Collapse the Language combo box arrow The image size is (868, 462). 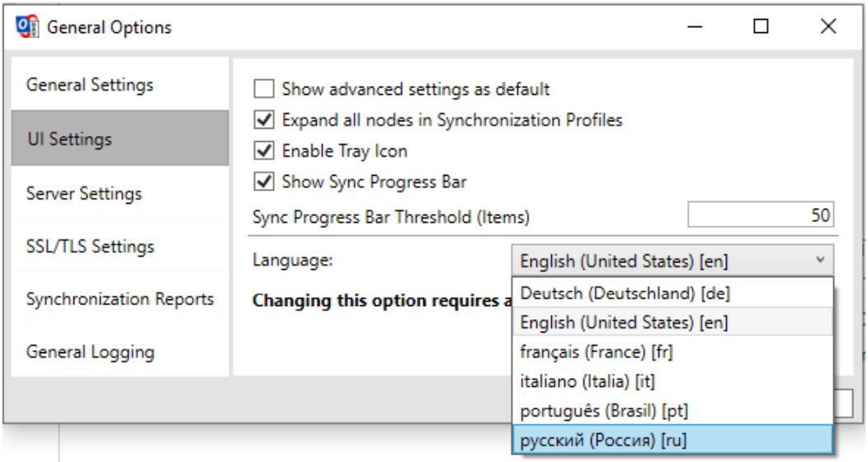click(820, 262)
